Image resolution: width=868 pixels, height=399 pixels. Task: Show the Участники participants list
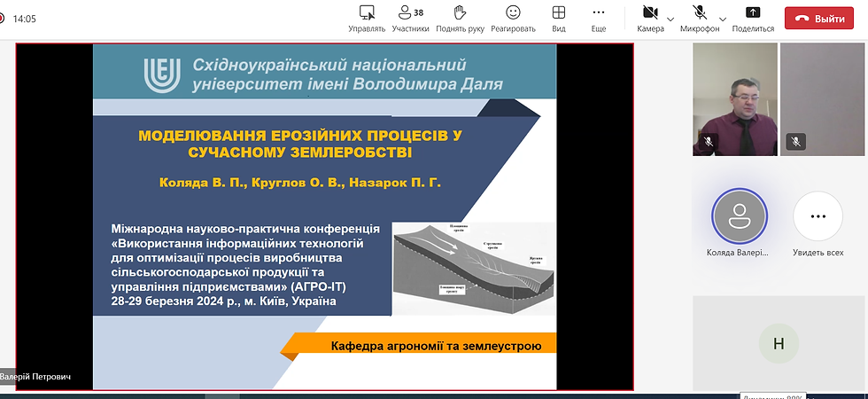coord(410,19)
